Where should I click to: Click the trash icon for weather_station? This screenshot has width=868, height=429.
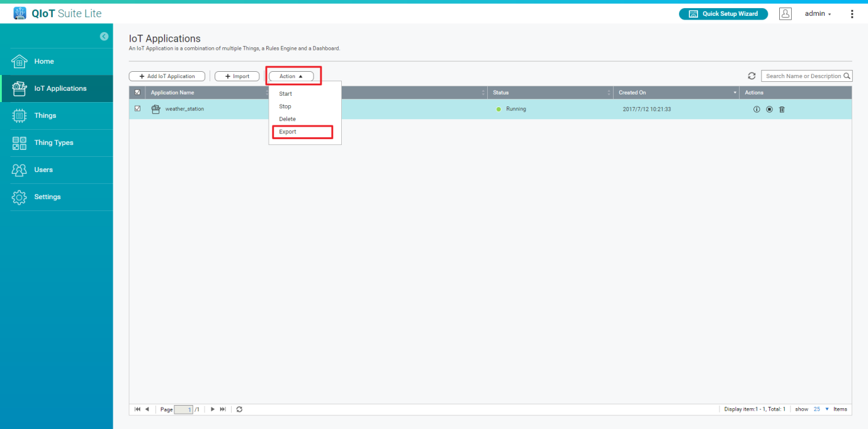click(x=782, y=110)
